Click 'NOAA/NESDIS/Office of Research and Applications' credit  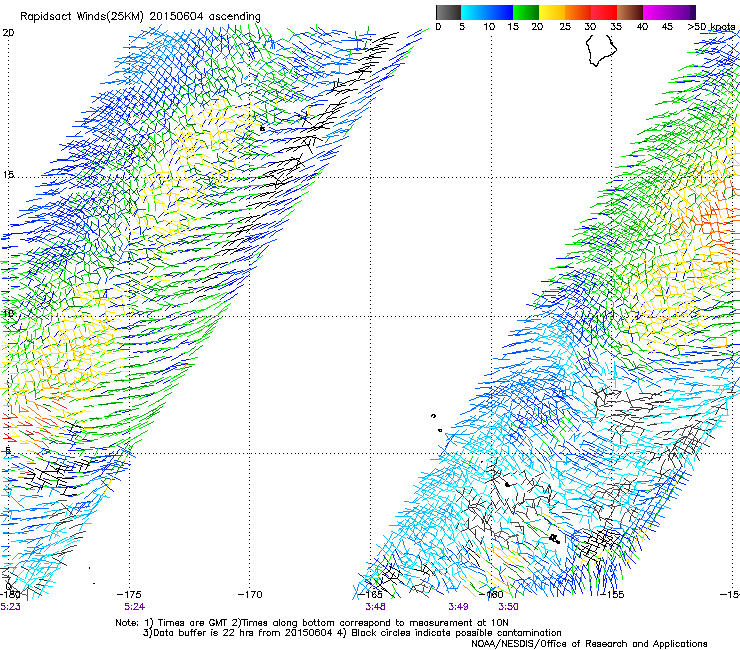tap(589, 644)
